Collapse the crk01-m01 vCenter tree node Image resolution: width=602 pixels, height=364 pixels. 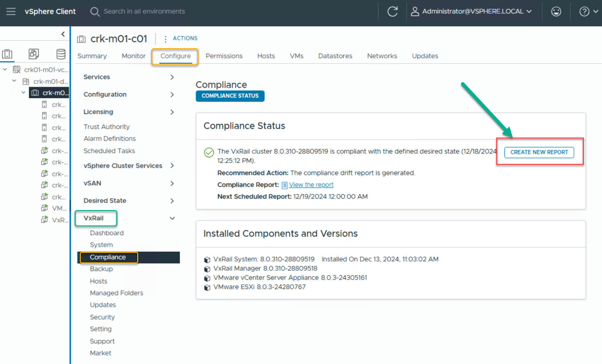[5, 69]
